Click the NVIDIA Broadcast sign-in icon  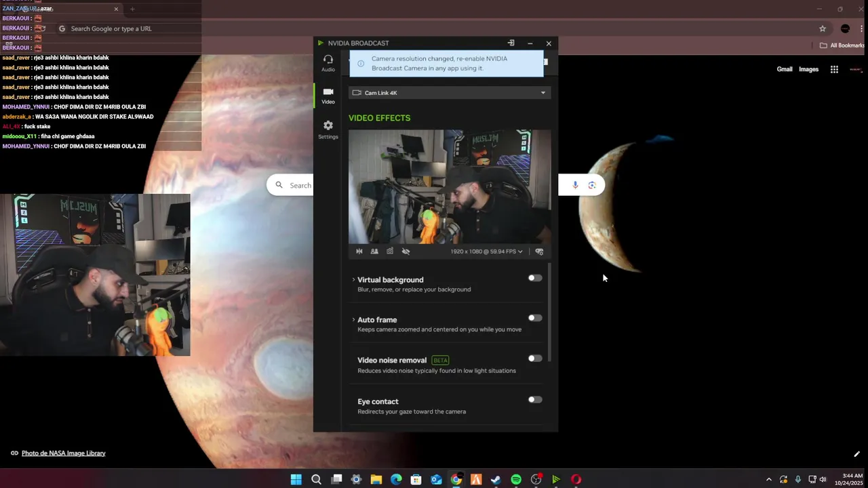tap(511, 43)
